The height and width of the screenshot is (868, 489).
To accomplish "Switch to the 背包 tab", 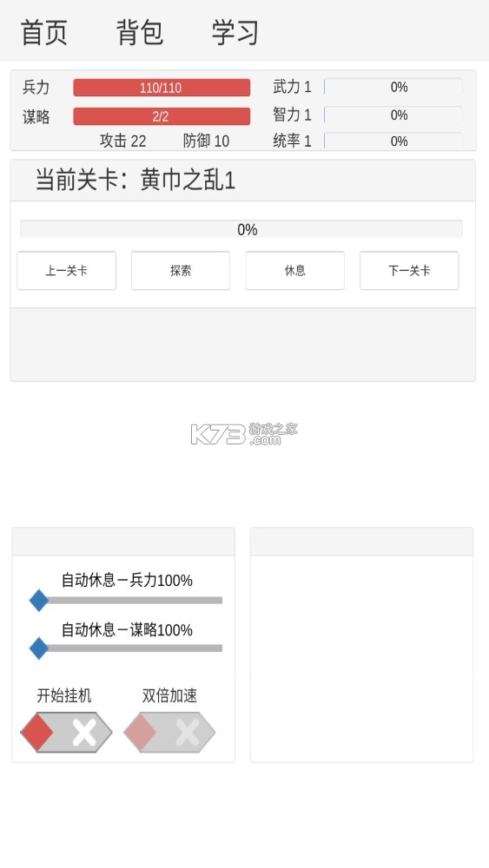I will pyautogui.click(x=140, y=32).
